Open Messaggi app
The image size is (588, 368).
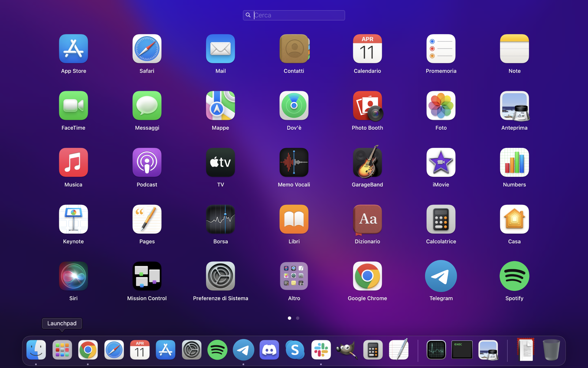point(147,105)
